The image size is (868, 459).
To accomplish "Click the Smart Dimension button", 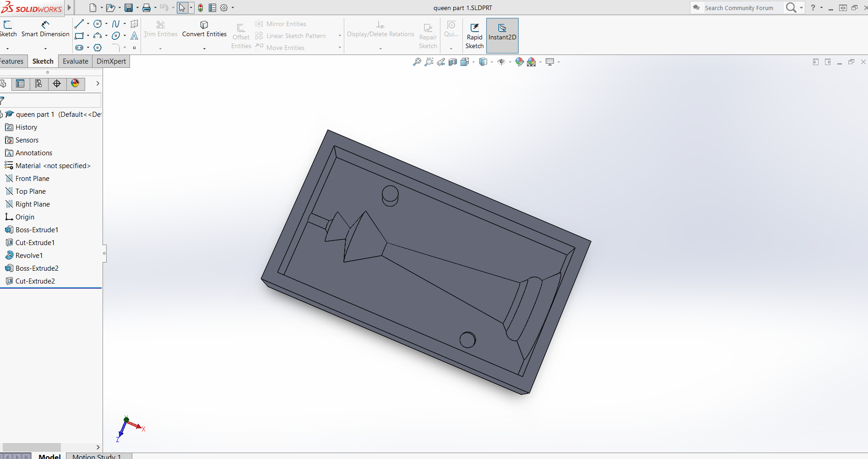I will pyautogui.click(x=45, y=29).
